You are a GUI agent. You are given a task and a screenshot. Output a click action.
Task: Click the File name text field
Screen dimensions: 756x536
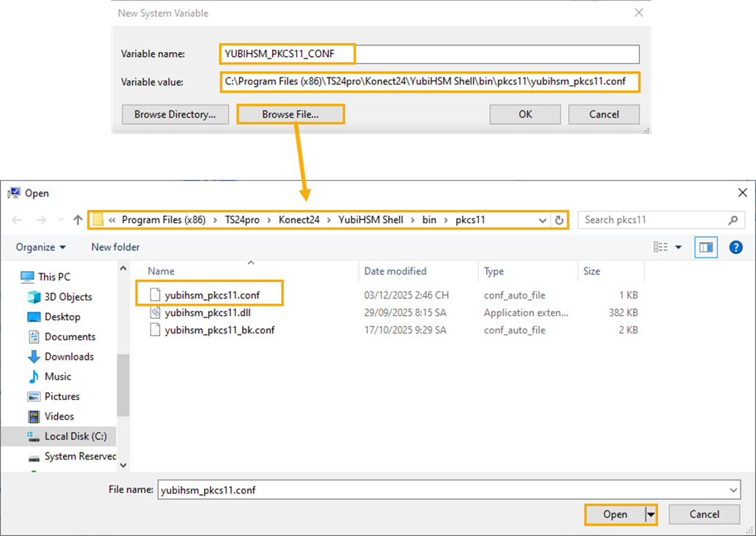point(442,490)
